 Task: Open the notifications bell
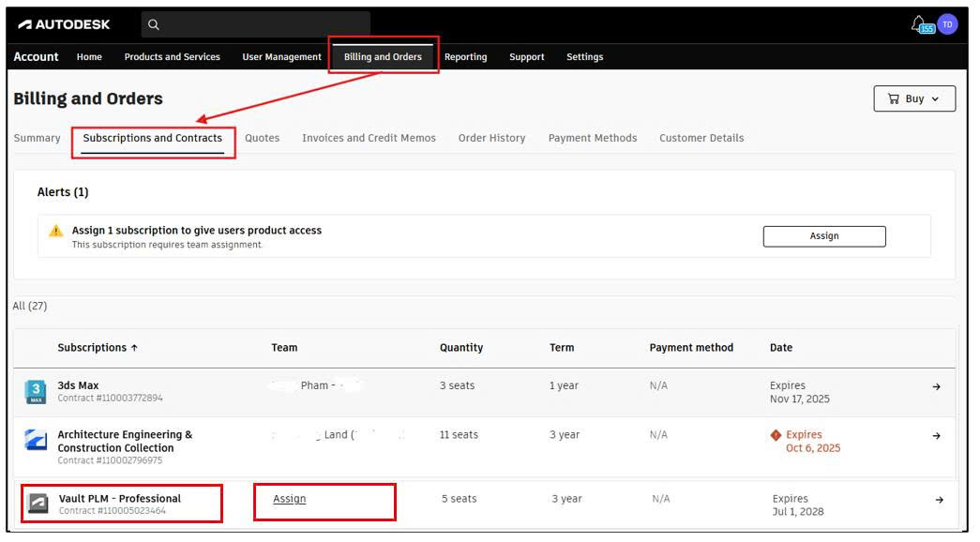[x=920, y=24]
